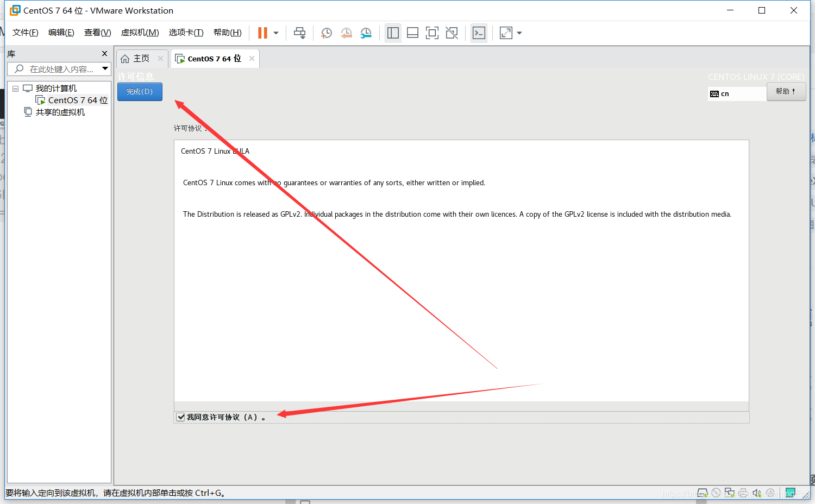Pause the virtual machine with the orange button

click(x=262, y=33)
